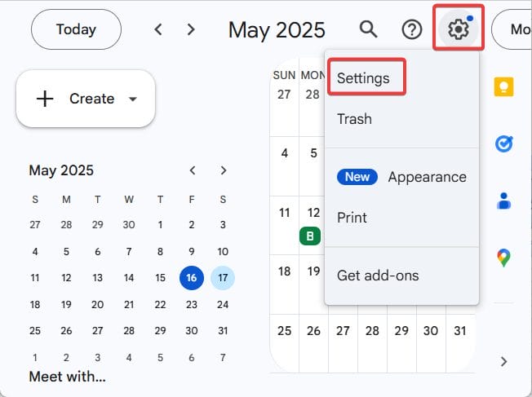Open day 28 in main grid bottom row
This screenshot has height=397, width=532.
coord(372,331)
